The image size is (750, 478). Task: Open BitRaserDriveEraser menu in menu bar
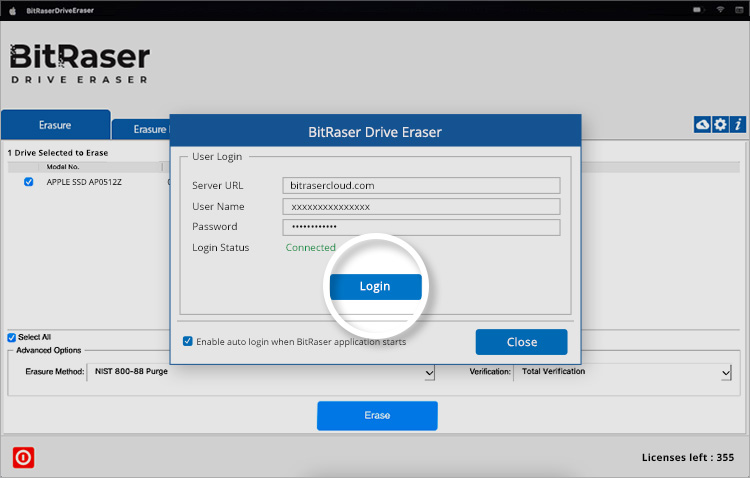(x=60, y=11)
